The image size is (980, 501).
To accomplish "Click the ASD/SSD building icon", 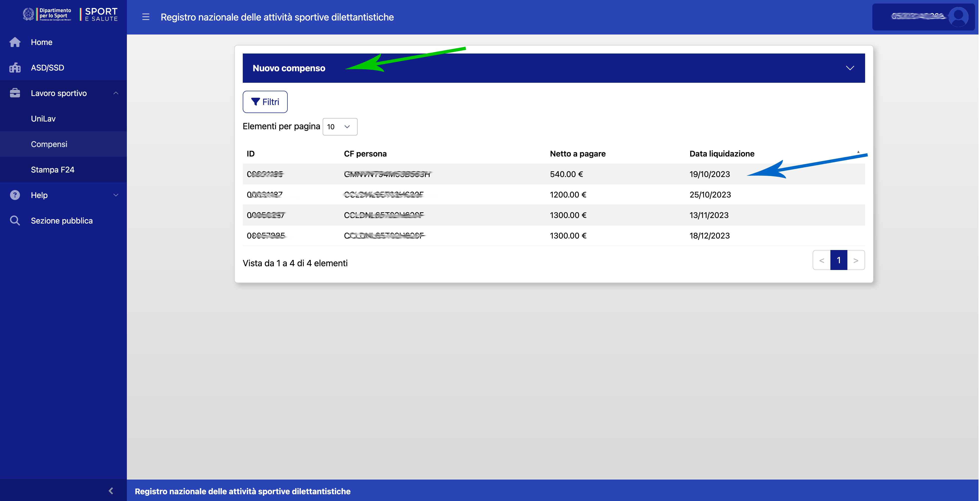I will pyautogui.click(x=15, y=68).
